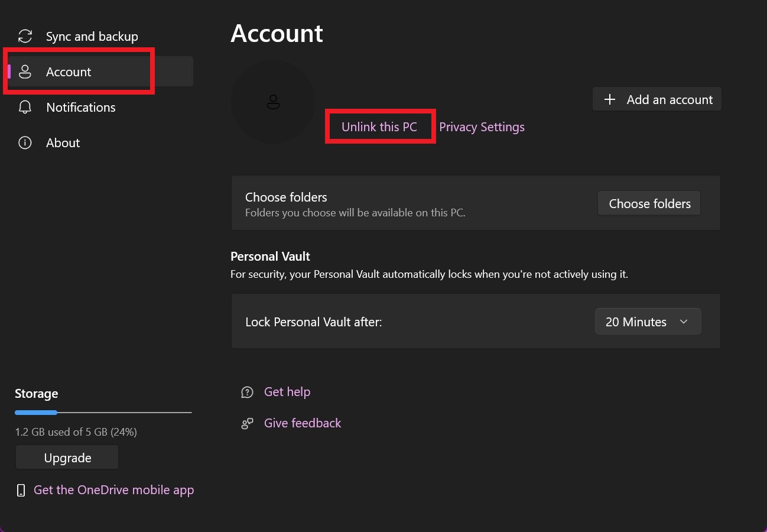Click the mobile phone icon near OneDrive app

point(21,491)
